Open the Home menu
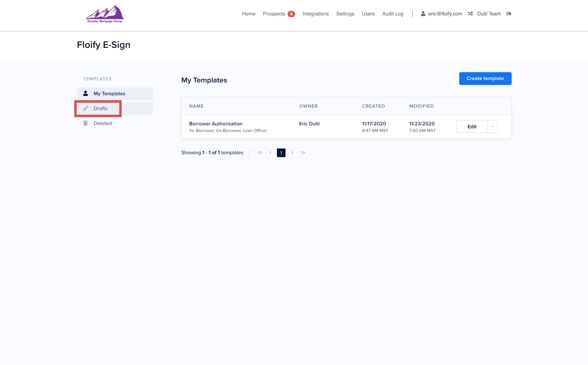The image size is (588, 365). pos(249,14)
